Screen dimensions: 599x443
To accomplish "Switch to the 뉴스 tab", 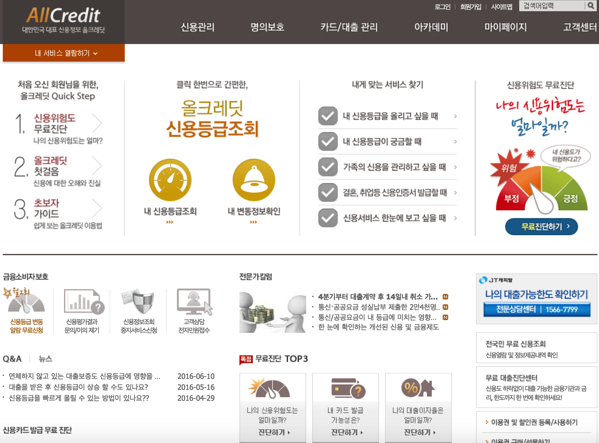I will (x=45, y=359).
